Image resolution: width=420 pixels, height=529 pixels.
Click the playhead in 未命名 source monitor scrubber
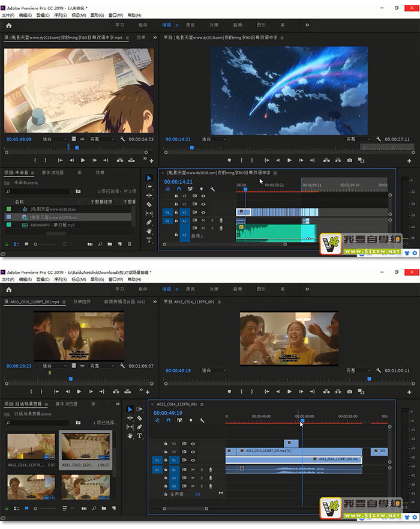[77, 148]
